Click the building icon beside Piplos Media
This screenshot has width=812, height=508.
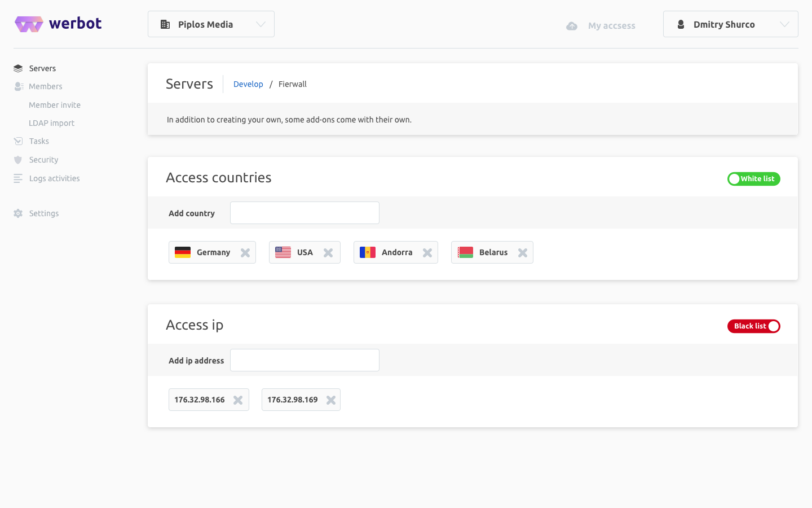[x=165, y=24]
